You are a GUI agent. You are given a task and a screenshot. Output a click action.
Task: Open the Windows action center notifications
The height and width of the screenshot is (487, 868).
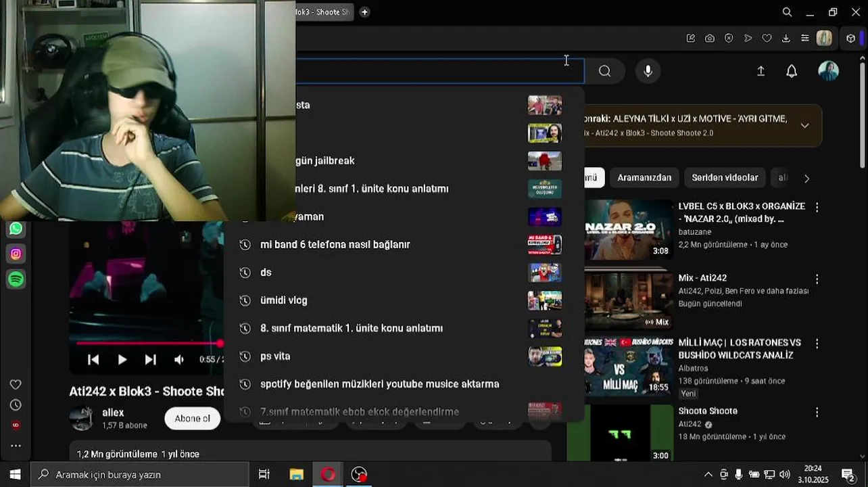coord(848,475)
